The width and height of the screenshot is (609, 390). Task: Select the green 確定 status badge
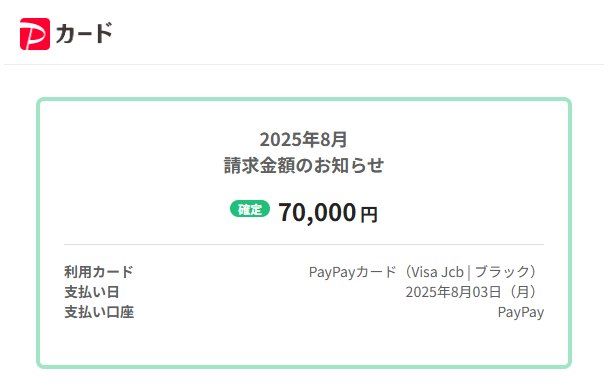pyautogui.click(x=250, y=209)
